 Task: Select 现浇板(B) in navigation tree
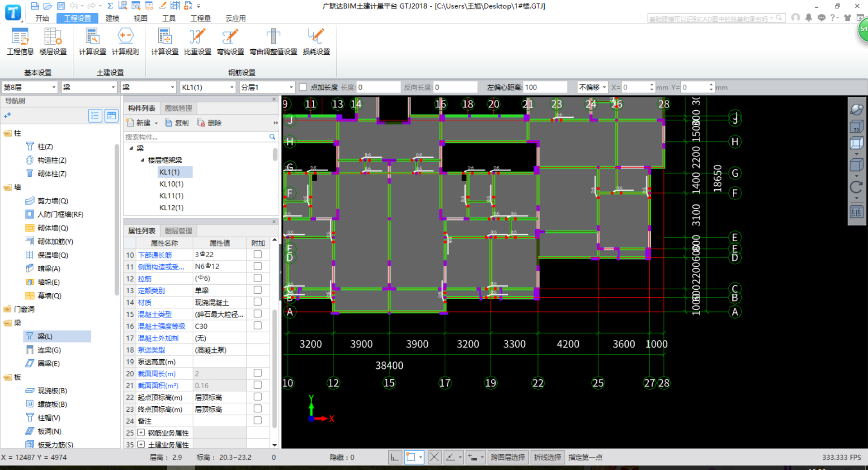[52, 390]
